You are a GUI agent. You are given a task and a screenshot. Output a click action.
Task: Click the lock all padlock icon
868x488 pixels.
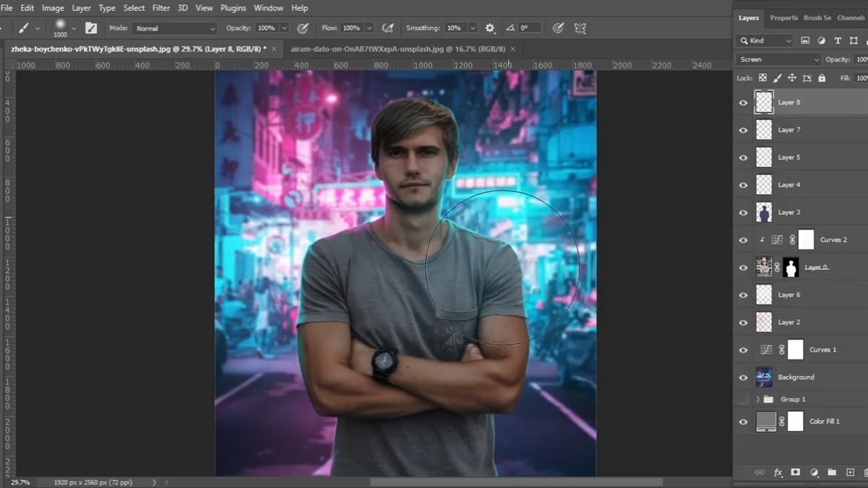pyautogui.click(x=822, y=78)
